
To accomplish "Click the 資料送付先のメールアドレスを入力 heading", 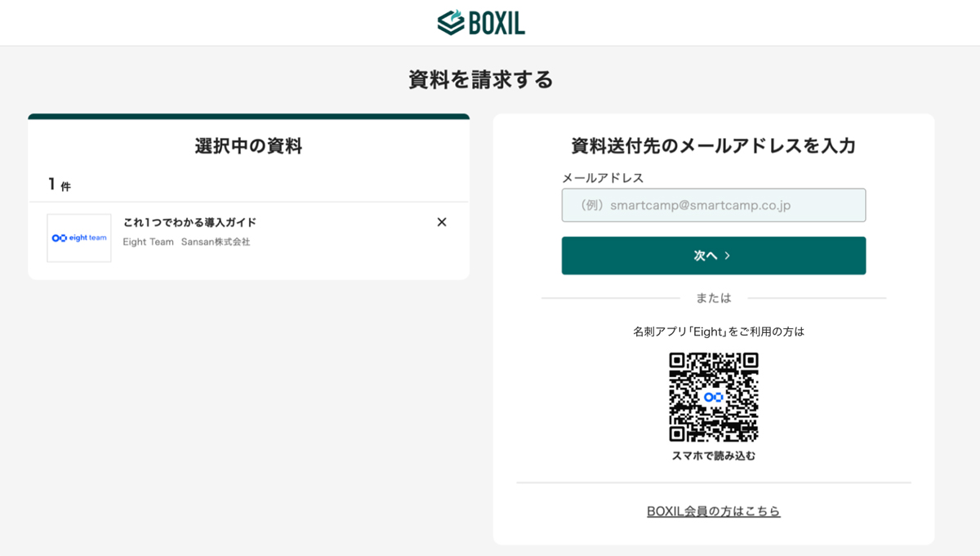I will pos(714,146).
